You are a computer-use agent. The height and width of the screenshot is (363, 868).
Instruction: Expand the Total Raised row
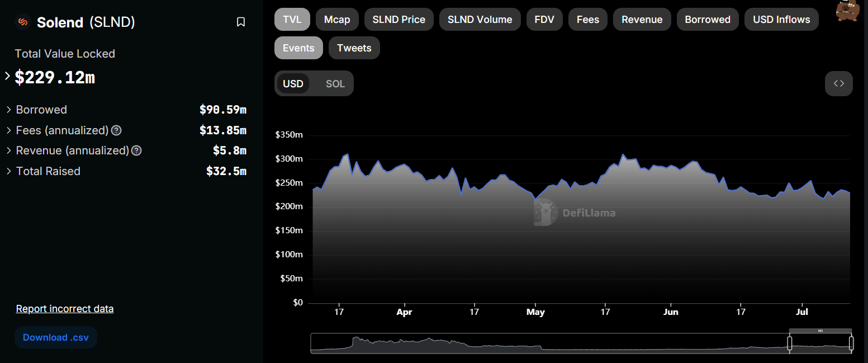[9, 171]
